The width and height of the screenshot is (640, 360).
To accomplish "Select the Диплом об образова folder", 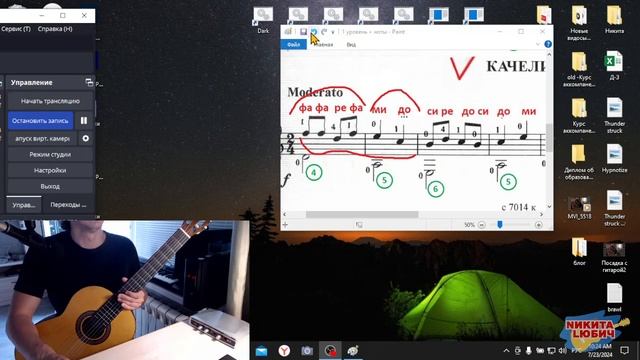I will click(579, 162).
